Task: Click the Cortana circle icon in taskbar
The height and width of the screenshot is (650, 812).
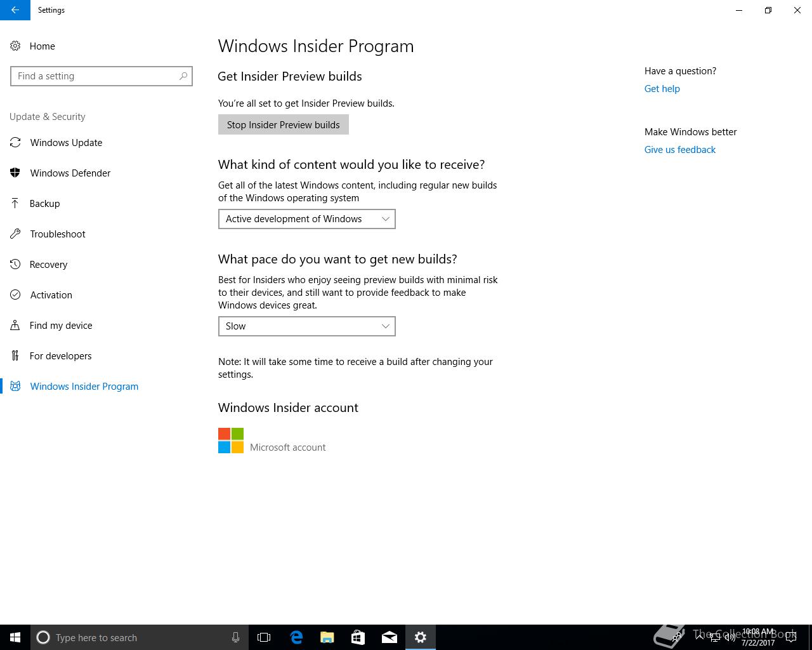Action: coord(43,637)
